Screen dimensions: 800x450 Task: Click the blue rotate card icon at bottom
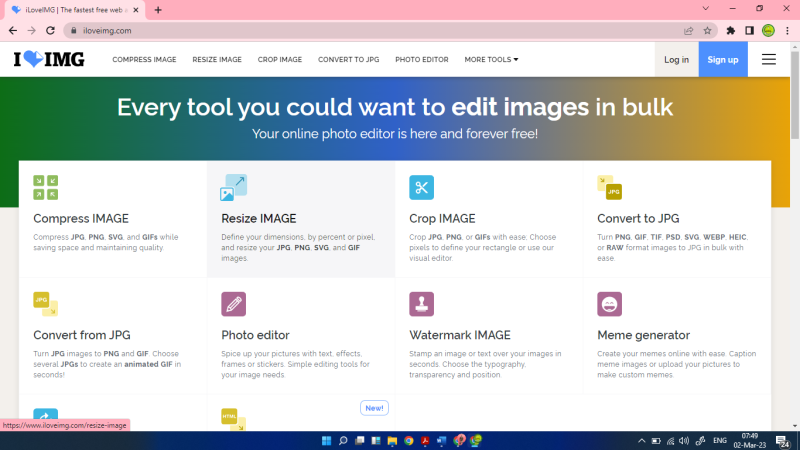click(x=45, y=414)
